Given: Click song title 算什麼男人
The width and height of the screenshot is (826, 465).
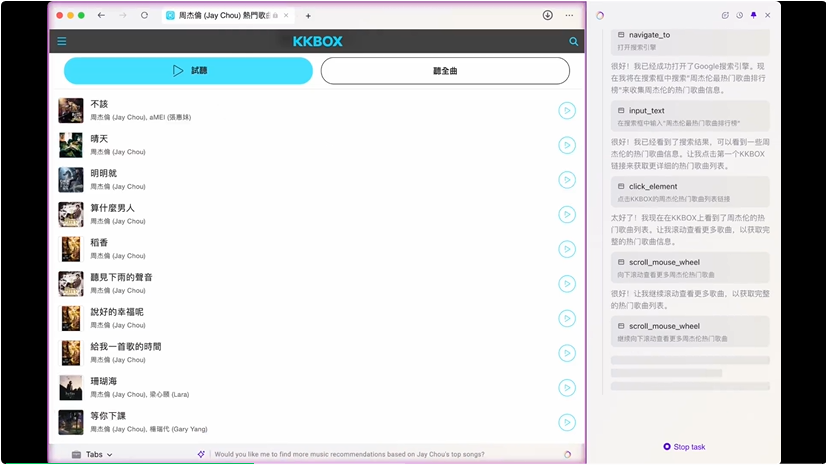Looking at the screenshot, I should point(113,208).
